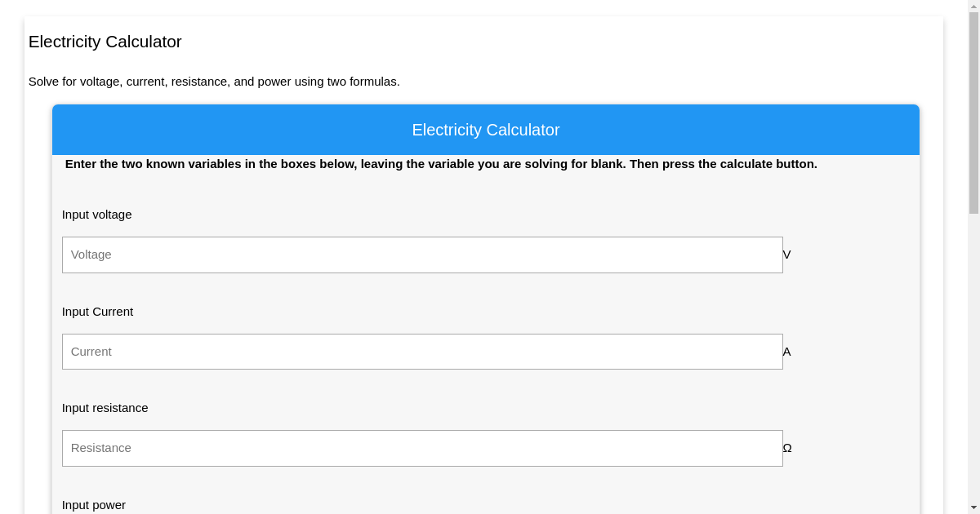
Task: Click the A unit symbol beside Current
Action: (x=786, y=352)
